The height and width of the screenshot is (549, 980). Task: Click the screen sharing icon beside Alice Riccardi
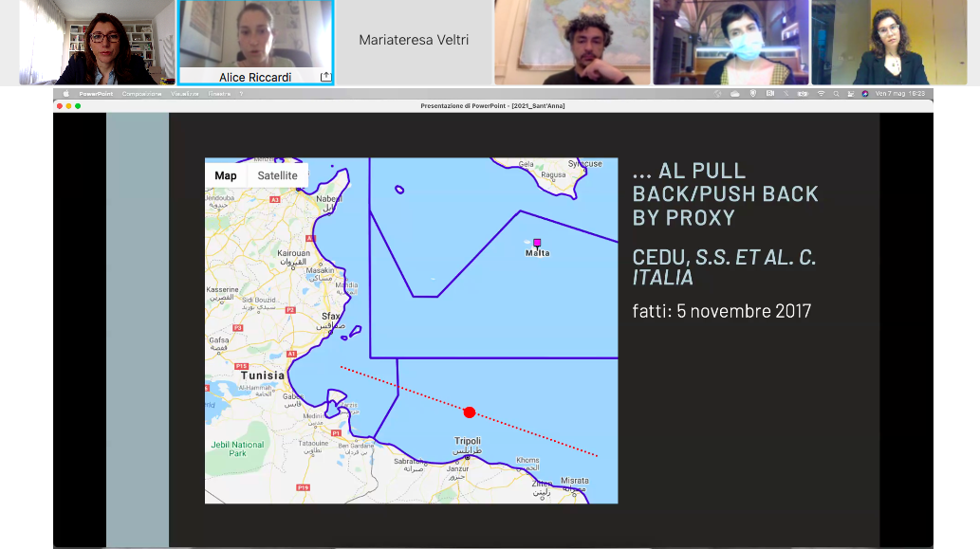click(325, 77)
